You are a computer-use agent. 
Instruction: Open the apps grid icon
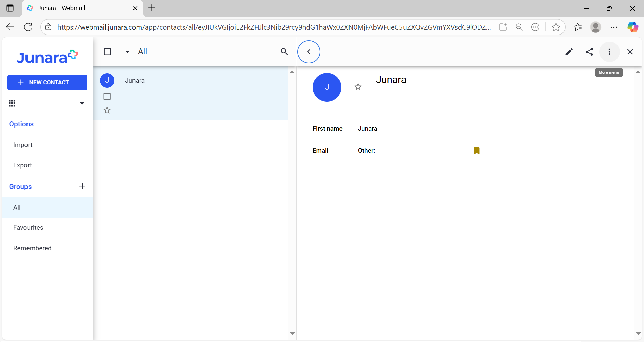click(x=12, y=103)
